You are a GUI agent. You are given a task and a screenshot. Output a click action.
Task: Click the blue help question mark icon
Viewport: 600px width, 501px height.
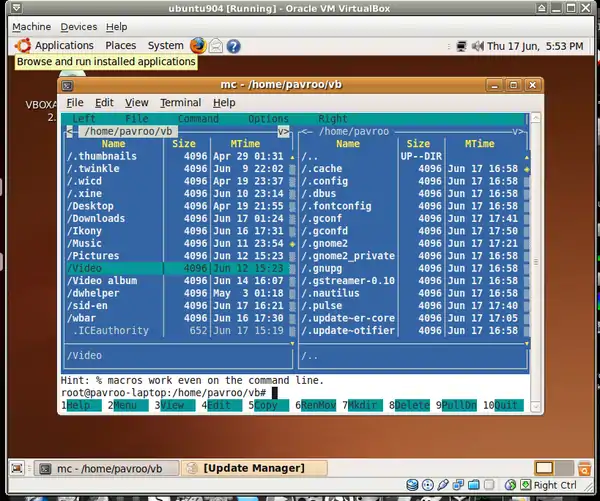click(x=233, y=45)
